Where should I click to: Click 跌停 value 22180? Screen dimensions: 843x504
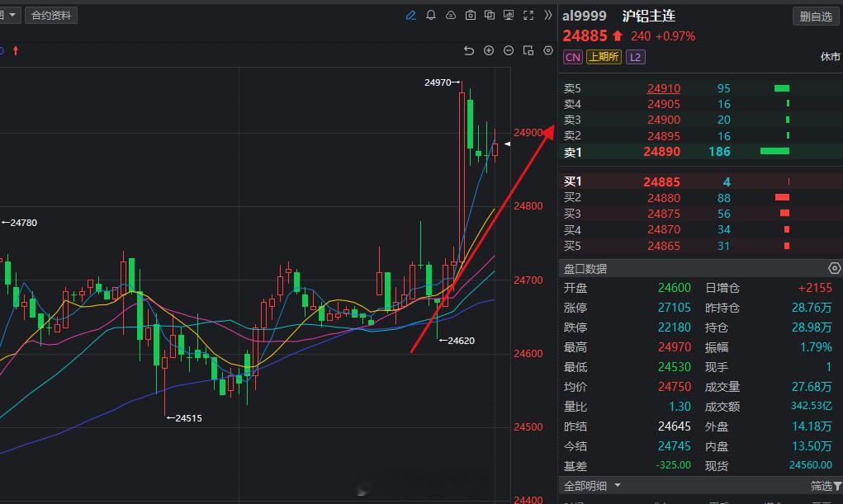click(675, 327)
